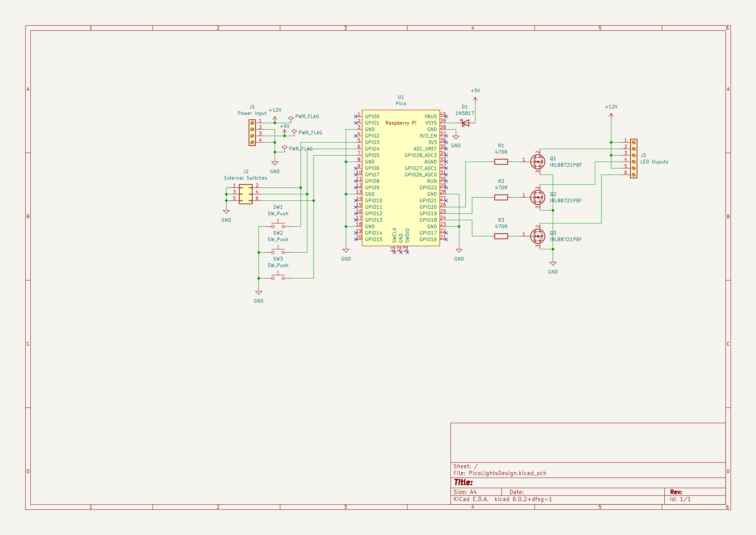Click the 'LED Ouputs' label
Image resolution: width=756 pixels, height=535 pixels.
pyautogui.click(x=654, y=162)
